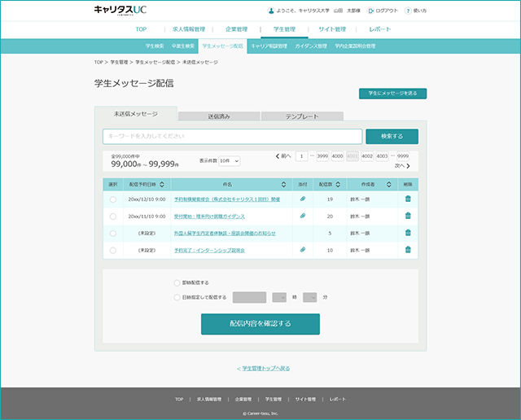Click the delivery date input field
Viewport: 521px width, 420px height.
coord(250,297)
